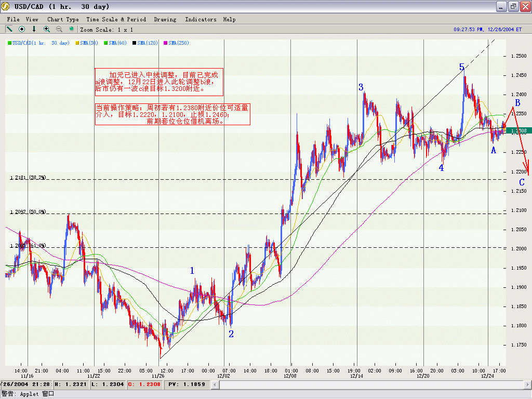Click the 12/24 date label on time axis
The height and width of the screenshot is (399, 532).
487,376
